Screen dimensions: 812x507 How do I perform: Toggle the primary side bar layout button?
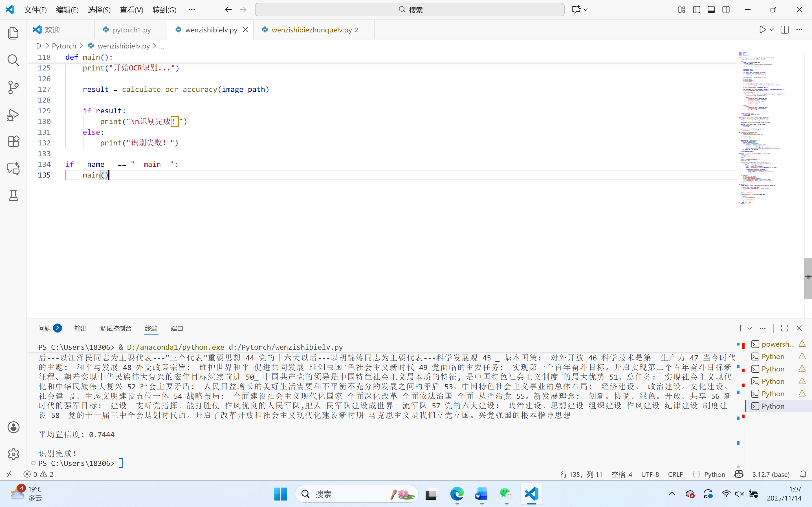point(697,10)
